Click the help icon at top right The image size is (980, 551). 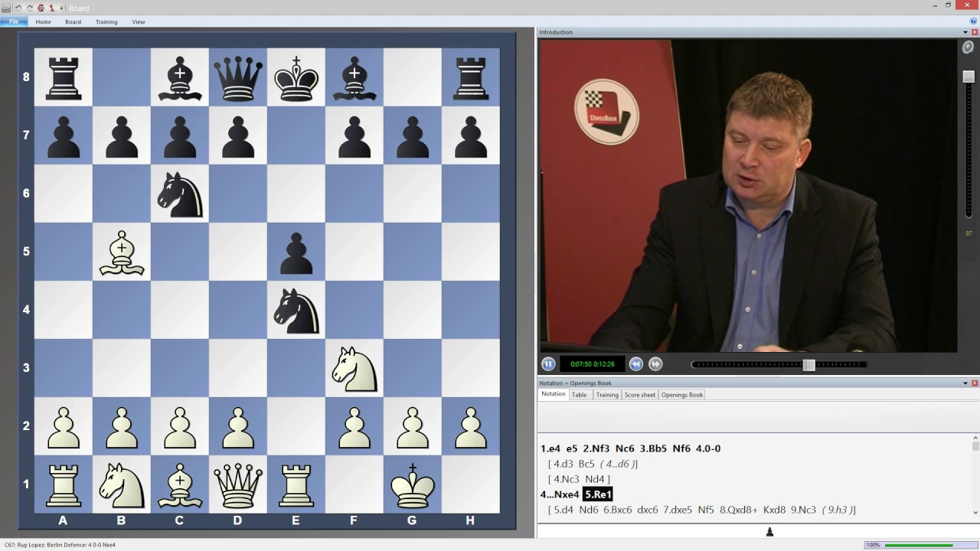point(973,21)
